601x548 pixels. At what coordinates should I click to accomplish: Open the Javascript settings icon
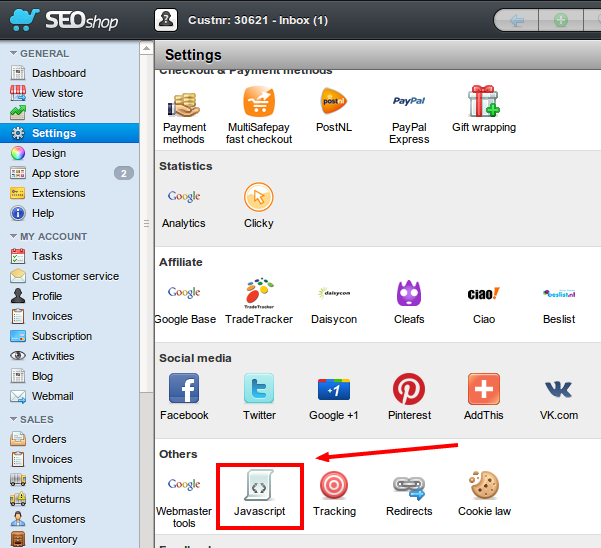tap(259, 487)
